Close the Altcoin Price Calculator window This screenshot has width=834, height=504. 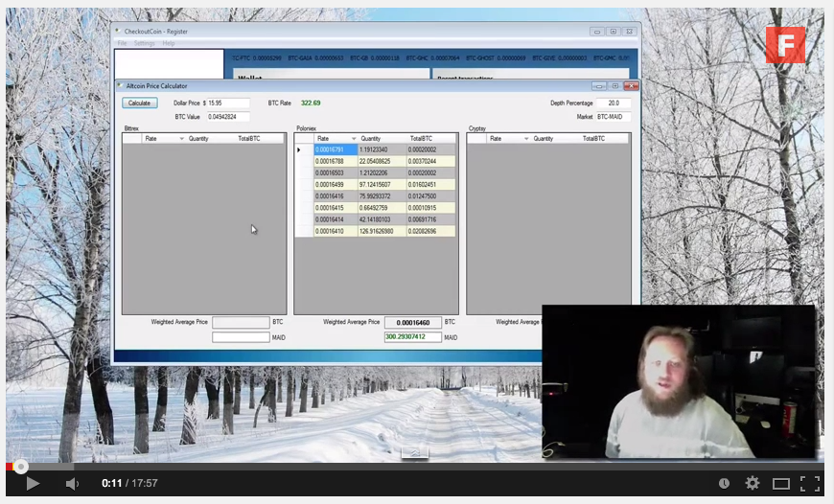point(631,85)
